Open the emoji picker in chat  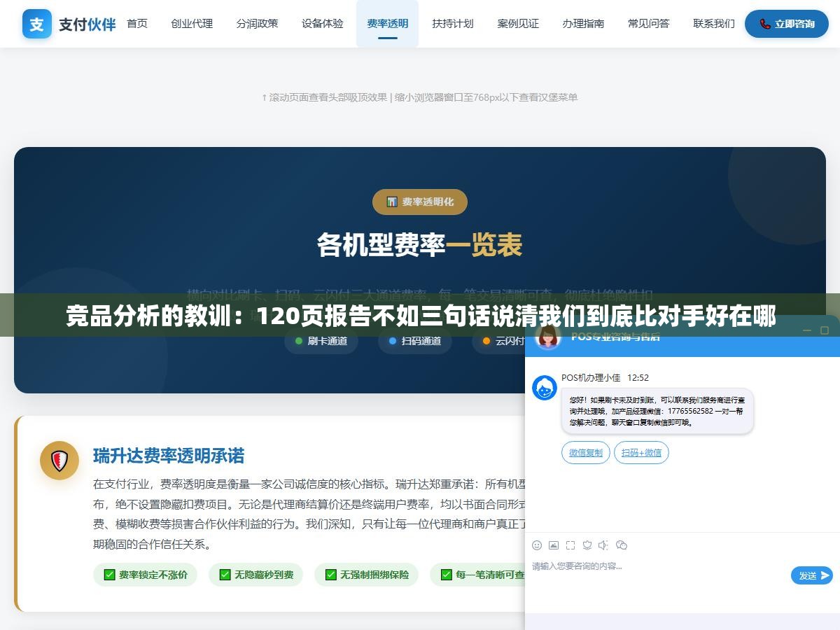(x=537, y=545)
